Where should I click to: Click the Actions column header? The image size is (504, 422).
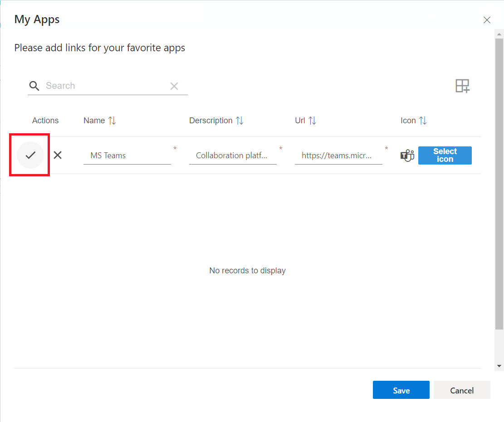pyautogui.click(x=45, y=121)
